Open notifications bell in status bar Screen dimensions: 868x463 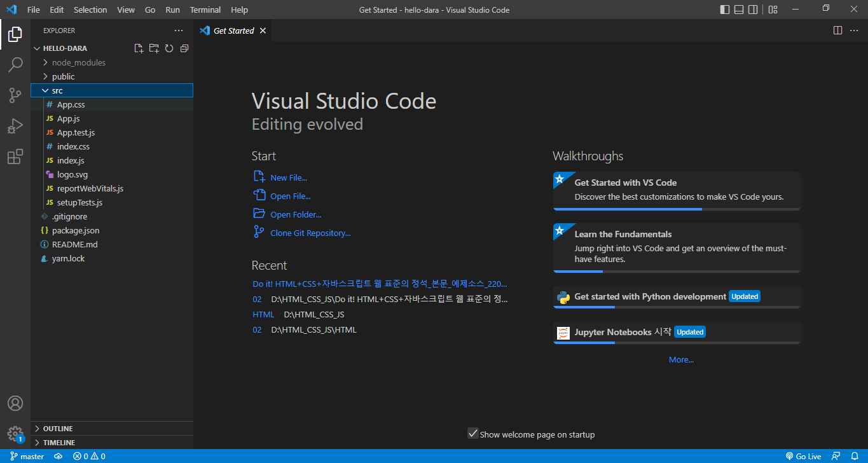855,456
